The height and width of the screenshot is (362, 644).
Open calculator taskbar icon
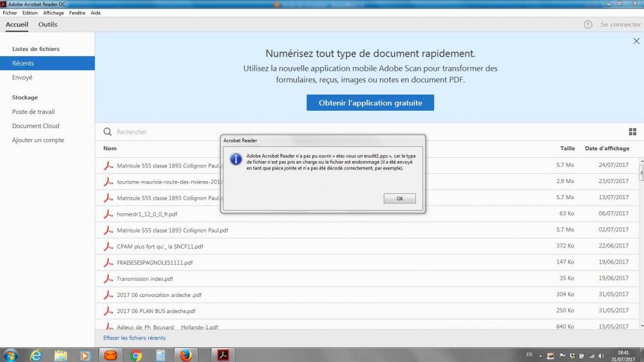point(160,355)
